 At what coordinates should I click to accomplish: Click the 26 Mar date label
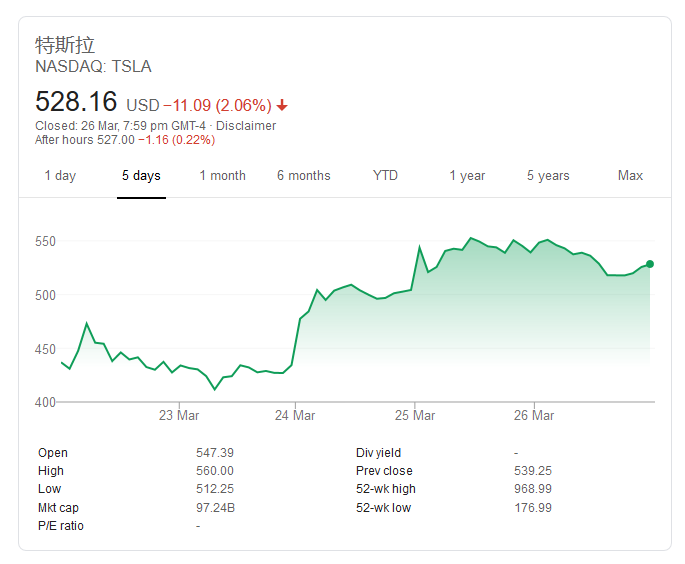[x=534, y=415]
